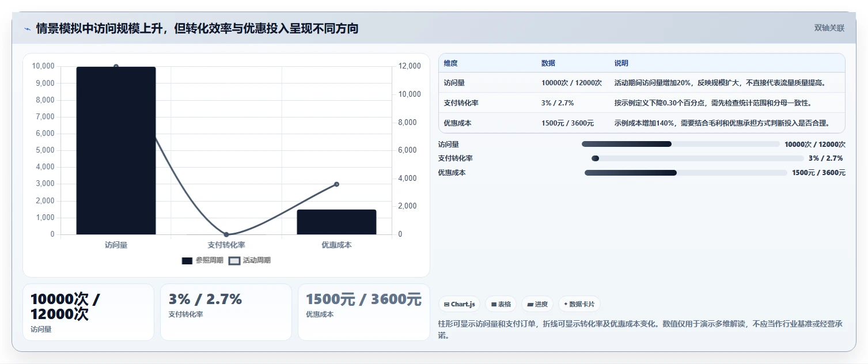Click the line point above 访问量 bar
The image size is (868, 364).
pyautogui.click(x=116, y=67)
